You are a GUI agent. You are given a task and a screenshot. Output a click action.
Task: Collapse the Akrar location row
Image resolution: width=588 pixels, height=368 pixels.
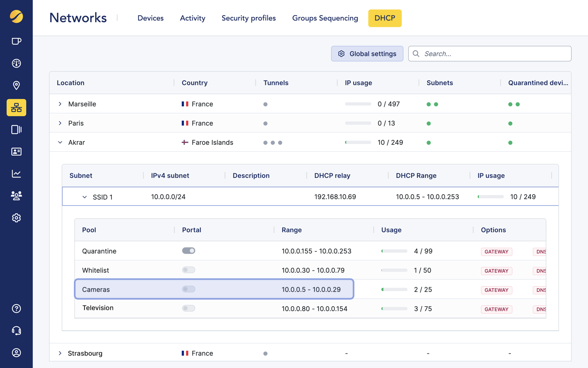[60, 142]
